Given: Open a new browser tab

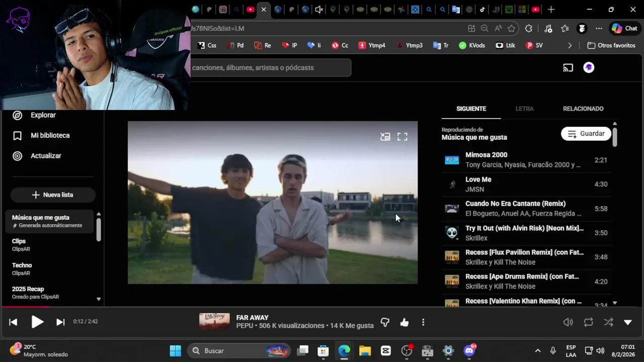Looking at the screenshot, I should pos(551,10).
